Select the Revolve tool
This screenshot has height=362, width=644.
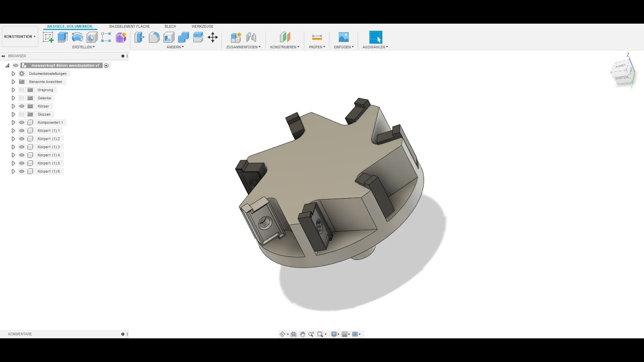[x=77, y=37]
